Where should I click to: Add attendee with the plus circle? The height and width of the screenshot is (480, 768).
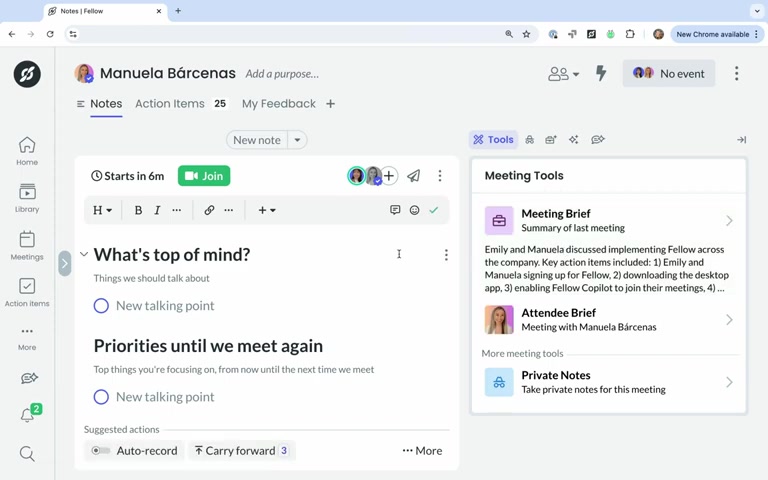point(389,176)
